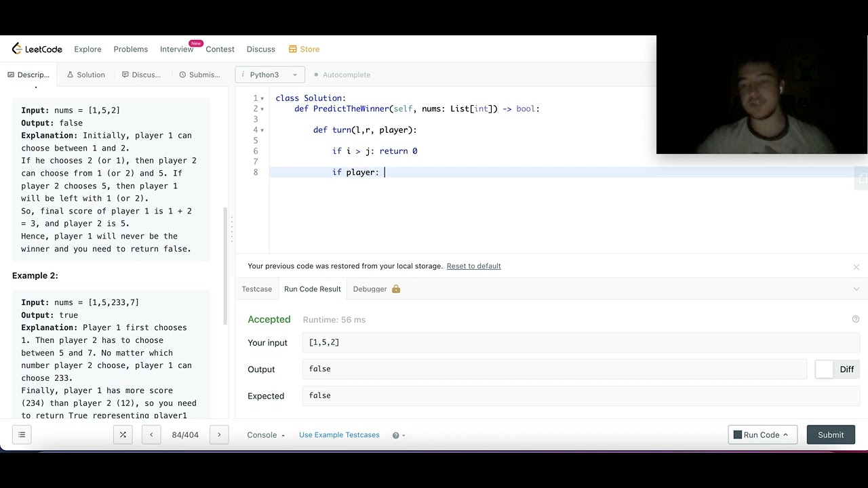Viewport: 868px width, 488px height.
Task: Click the Your input field
Action: (x=580, y=342)
